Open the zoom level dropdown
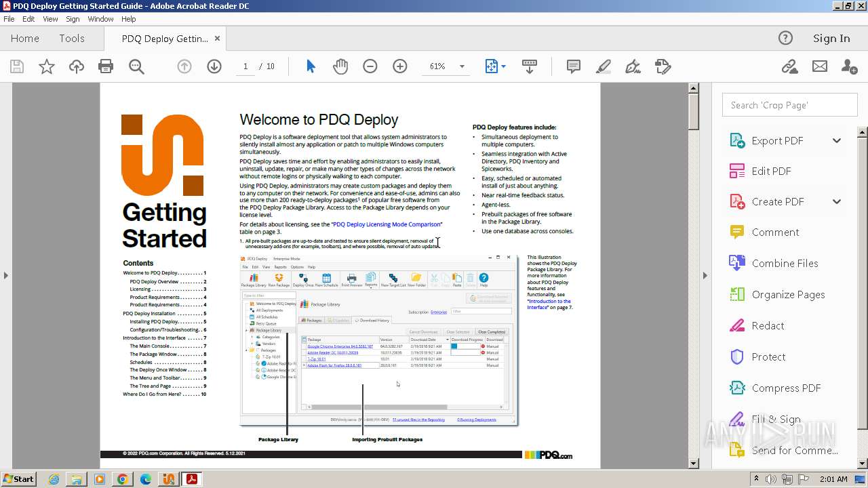 pos(462,66)
